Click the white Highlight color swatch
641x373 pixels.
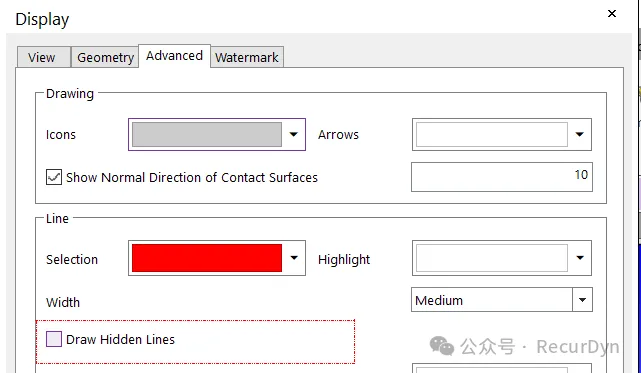(492, 258)
